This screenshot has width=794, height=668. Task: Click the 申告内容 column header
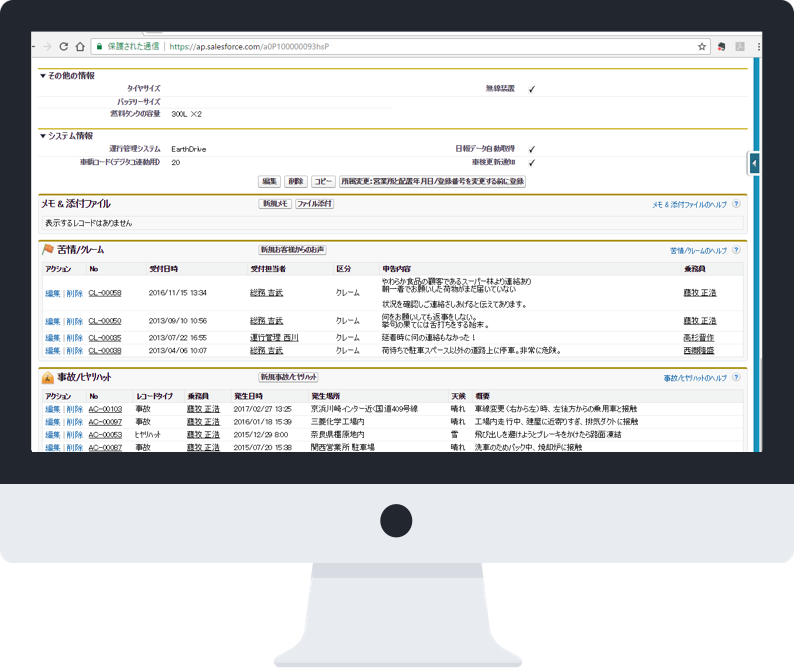click(396, 269)
